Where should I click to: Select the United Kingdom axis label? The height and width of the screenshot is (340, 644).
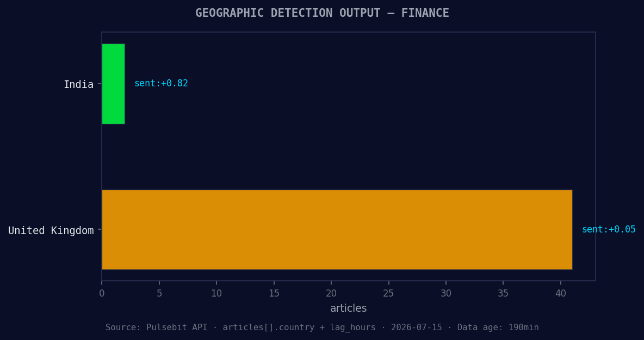pyautogui.click(x=51, y=230)
